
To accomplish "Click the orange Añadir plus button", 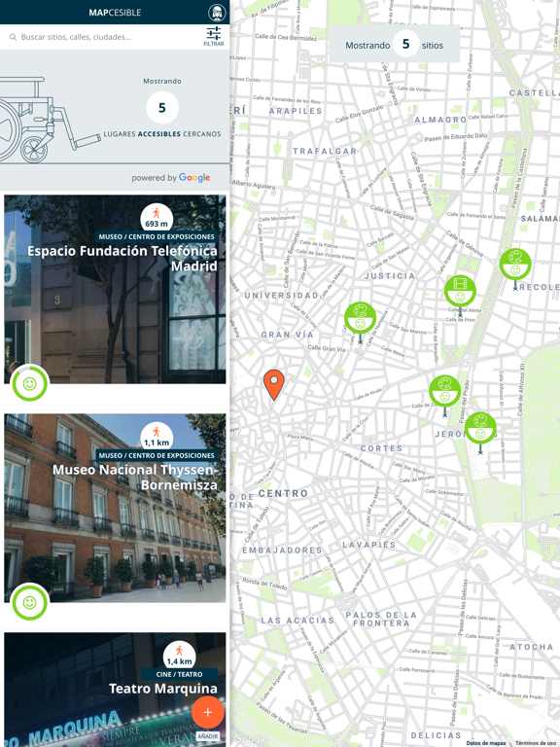I will click(x=208, y=712).
